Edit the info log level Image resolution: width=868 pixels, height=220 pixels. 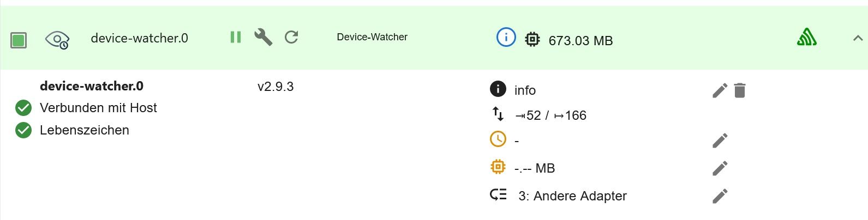[x=720, y=90]
